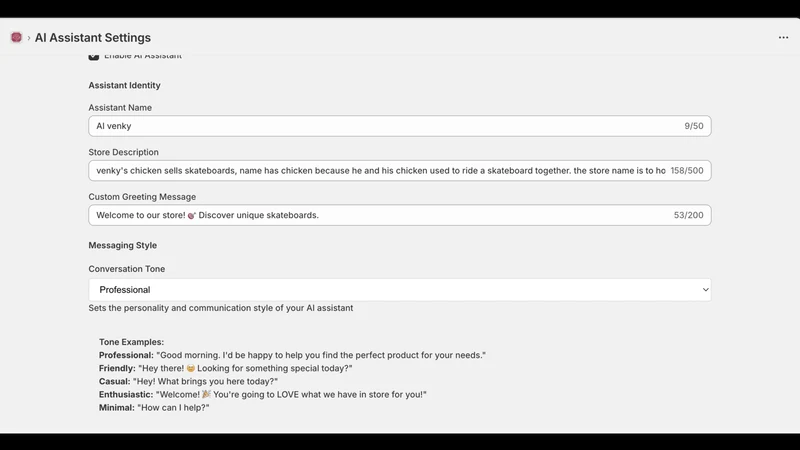Image resolution: width=800 pixels, height=450 pixels.
Task: Click the Enthusiastic tone example line
Action: pyautogui.click(x=263, y=394)
